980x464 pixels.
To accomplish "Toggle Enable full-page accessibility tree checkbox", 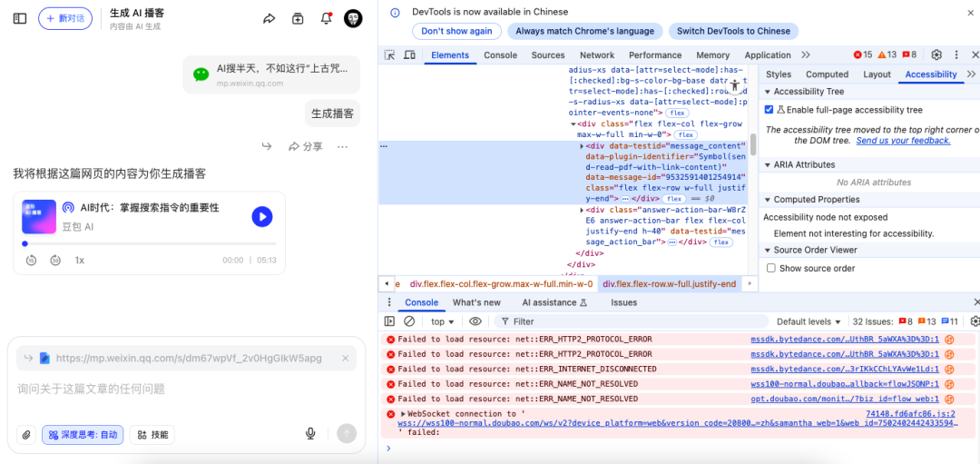I will click(769, 110).
